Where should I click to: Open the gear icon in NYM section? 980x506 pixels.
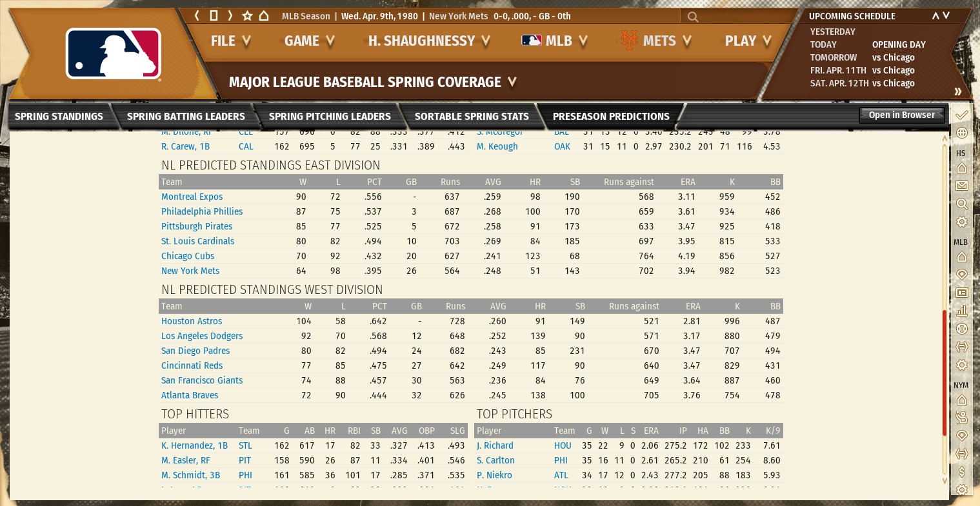(x=961, y=490)
